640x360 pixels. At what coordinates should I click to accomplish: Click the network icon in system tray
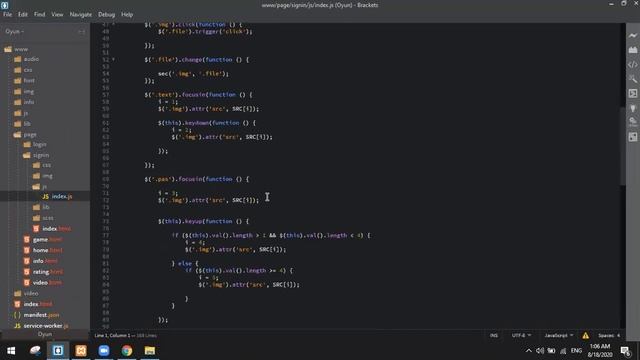click(x=563, y=351)
